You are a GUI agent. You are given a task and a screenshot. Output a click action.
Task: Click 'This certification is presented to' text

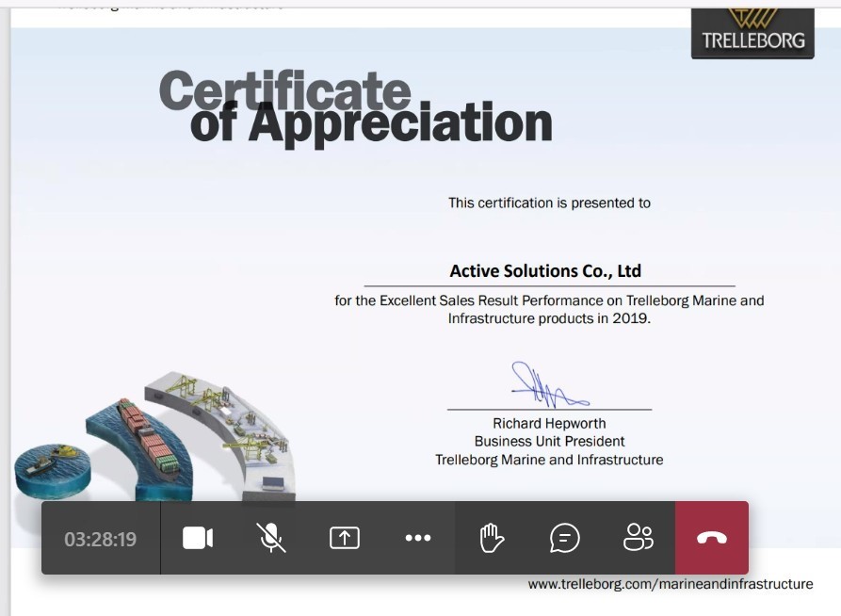tap(549, 203)
